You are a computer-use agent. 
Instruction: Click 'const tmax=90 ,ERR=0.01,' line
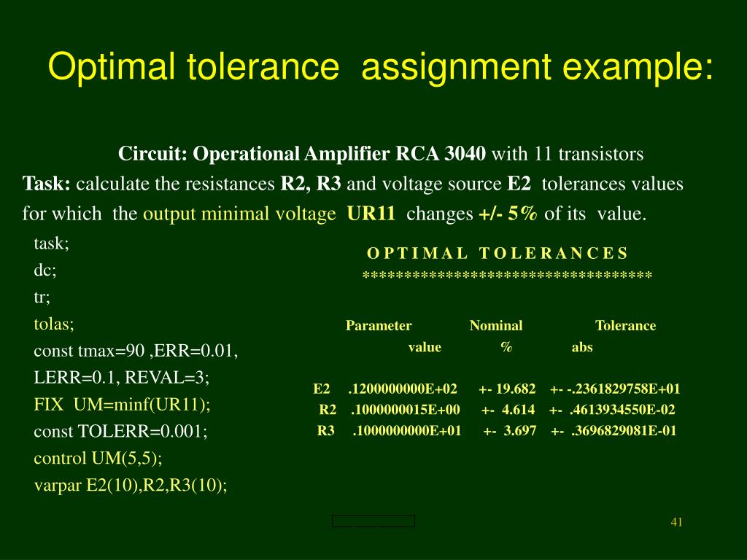click(x=136, y=351)
